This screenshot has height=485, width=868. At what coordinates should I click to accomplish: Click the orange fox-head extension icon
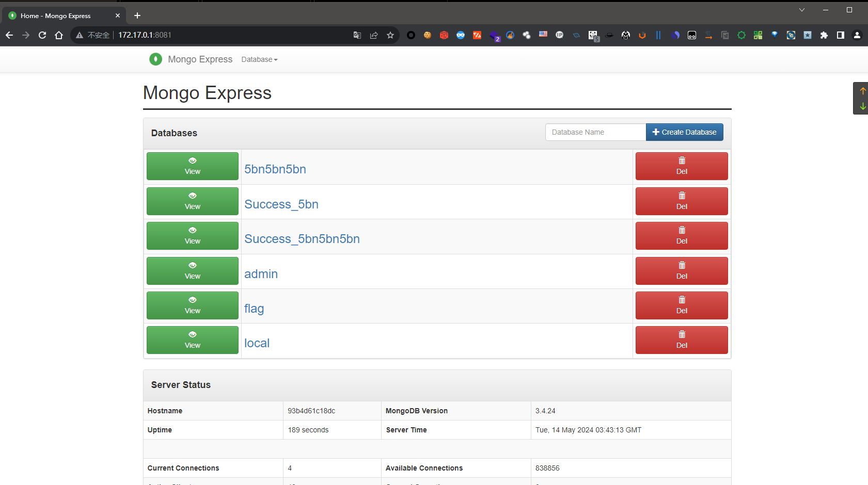click(642, 35)
